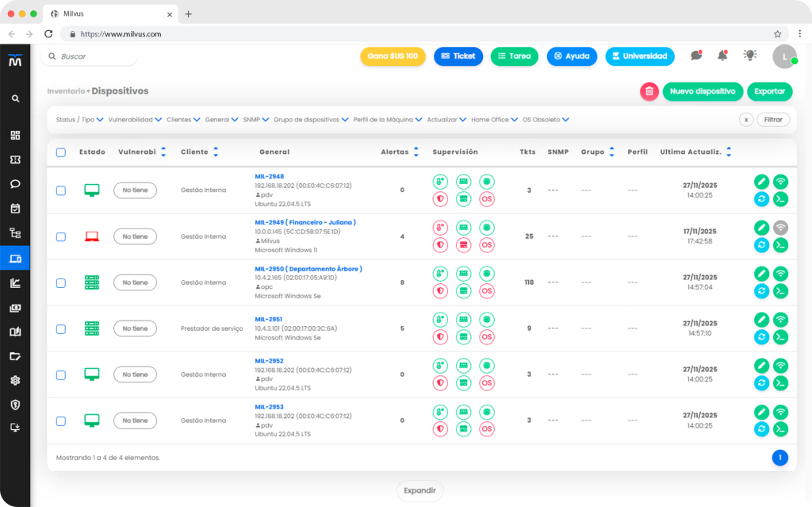Click the Exportar button
812x507 pixels.
click(769, 91)
